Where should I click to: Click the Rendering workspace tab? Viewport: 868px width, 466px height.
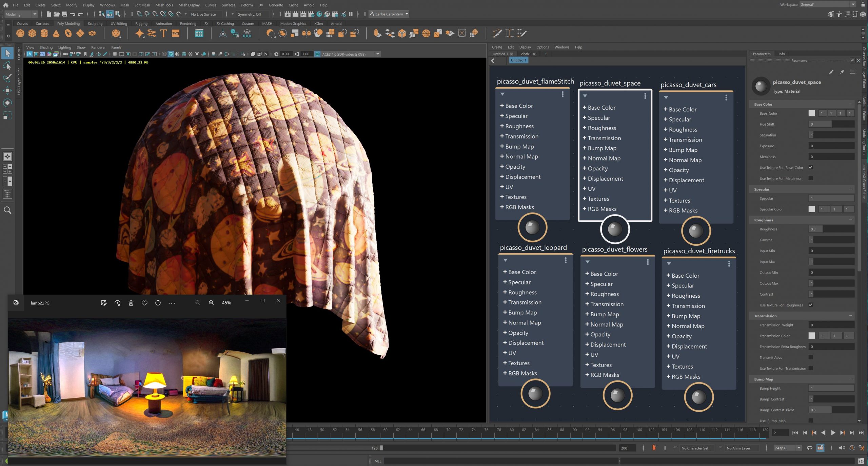click(x=187, y=23)
